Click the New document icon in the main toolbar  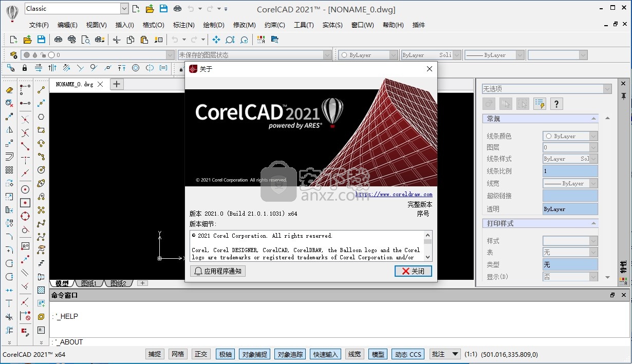14,40
